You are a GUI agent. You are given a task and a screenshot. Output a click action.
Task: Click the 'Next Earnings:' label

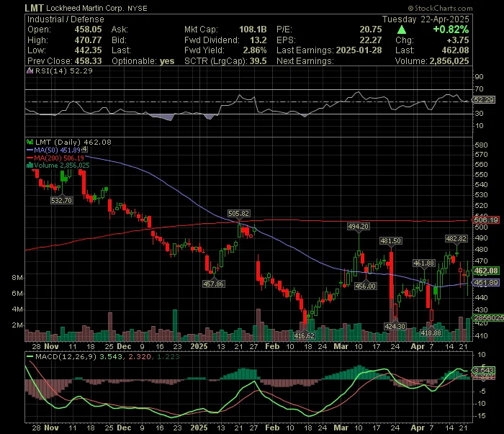point(305,61)
